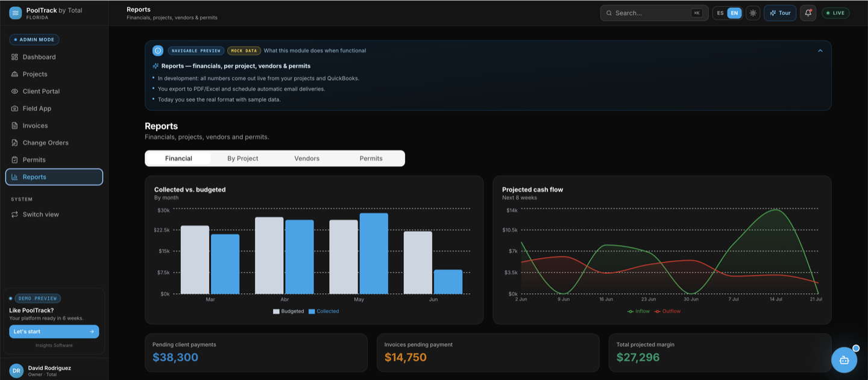The height and width of the screenshot is (380, 868).
Task: Switch language to EN
Action: pos(734,13)
